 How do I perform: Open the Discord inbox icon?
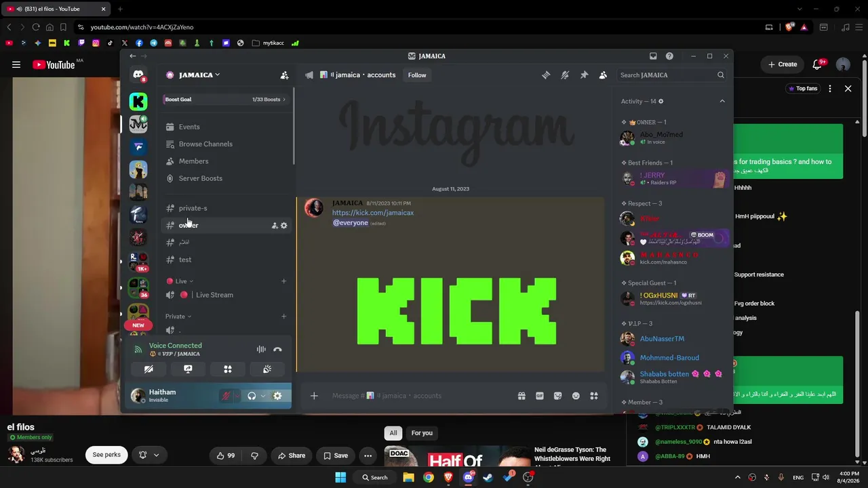(x=653, y=56)
